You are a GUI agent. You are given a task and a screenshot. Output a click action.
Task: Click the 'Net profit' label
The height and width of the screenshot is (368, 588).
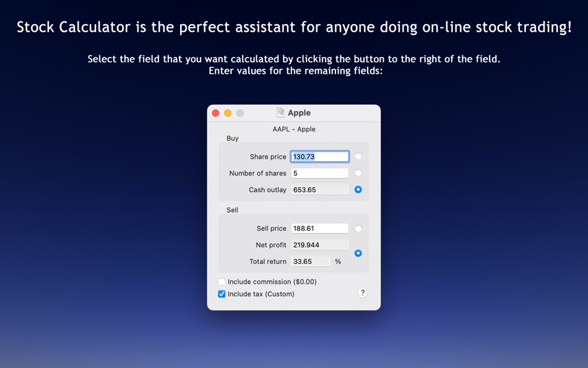[270, 245]
